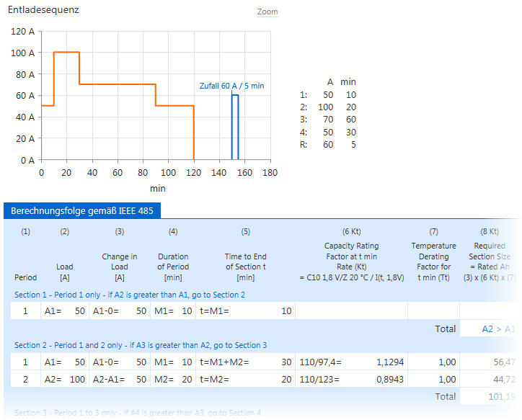This screenshot has width=522, height=420.
Task: Click the 110/97,4= formula cell
Action: click(321, 362)
